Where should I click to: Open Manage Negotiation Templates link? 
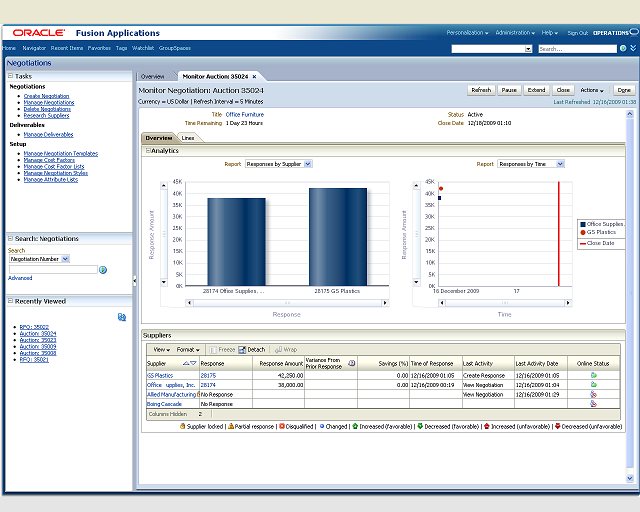point(61,154)
